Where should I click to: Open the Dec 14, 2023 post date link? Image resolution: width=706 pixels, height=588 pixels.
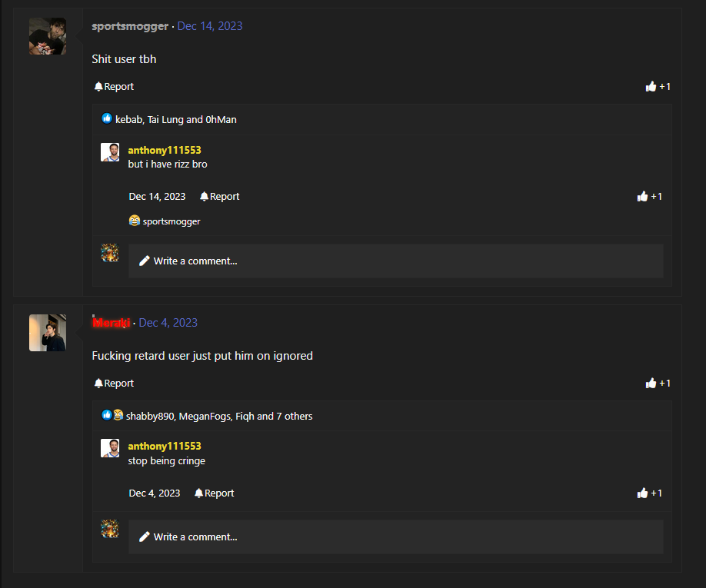[210, 26]
